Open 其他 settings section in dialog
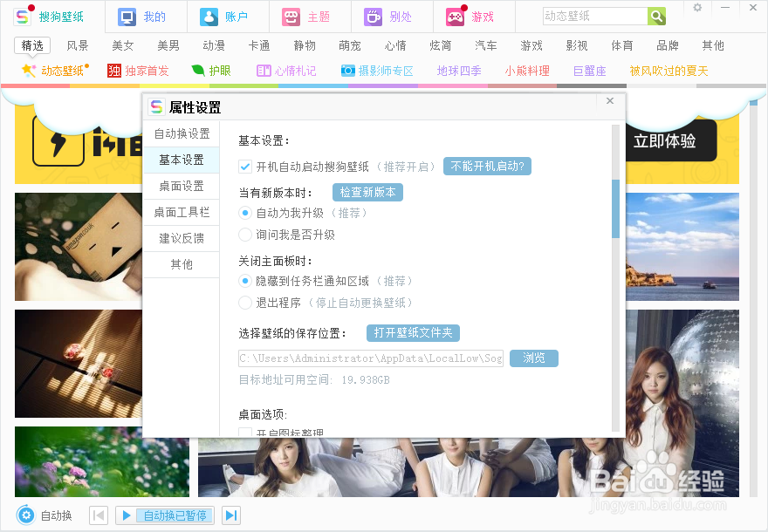 pyautogui.click(x=182, y=265)
